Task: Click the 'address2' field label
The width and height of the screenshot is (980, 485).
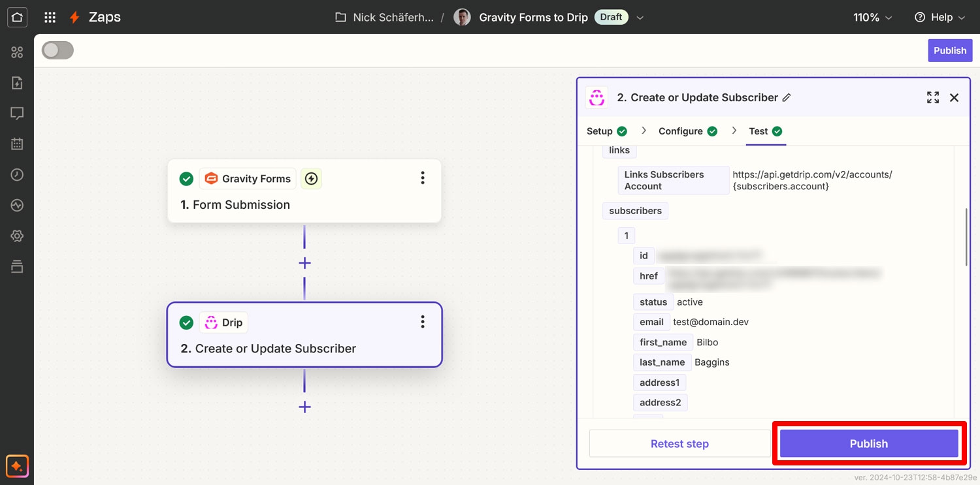Action: (661, 403)
